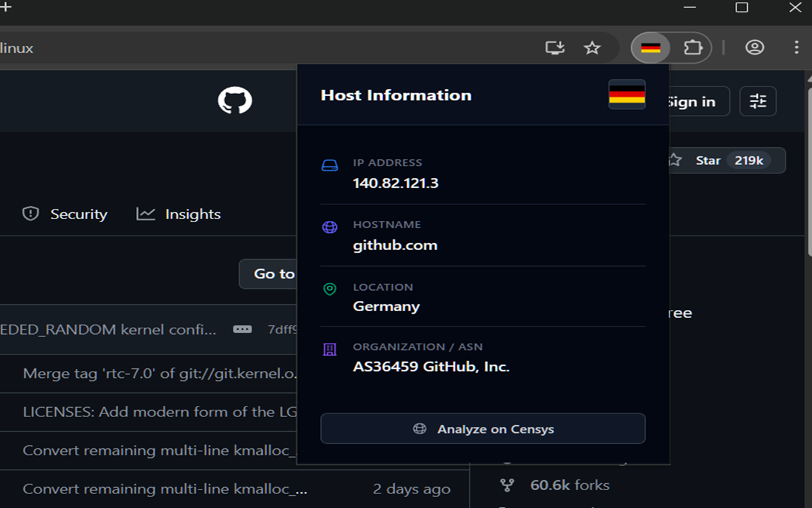Image resolution: width=812 pixels, height=508 pixels.
Task: Click AS36459 GitHub, Inc. text
Action: click(431, 366)
